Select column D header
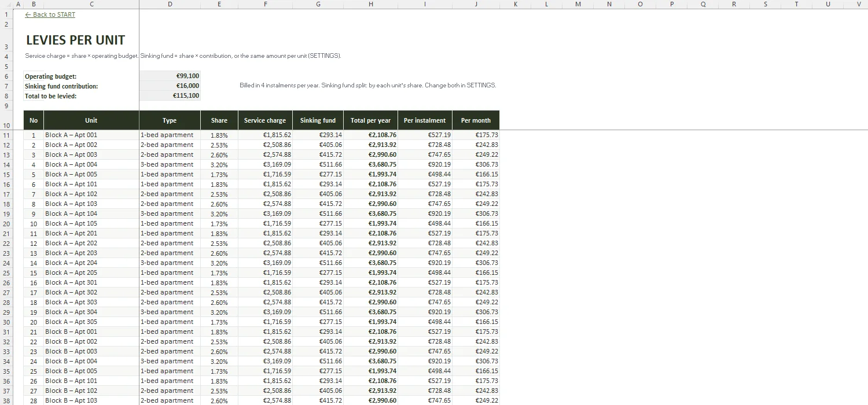The width and height of the screenshot is (868, 405). [170, 4]
